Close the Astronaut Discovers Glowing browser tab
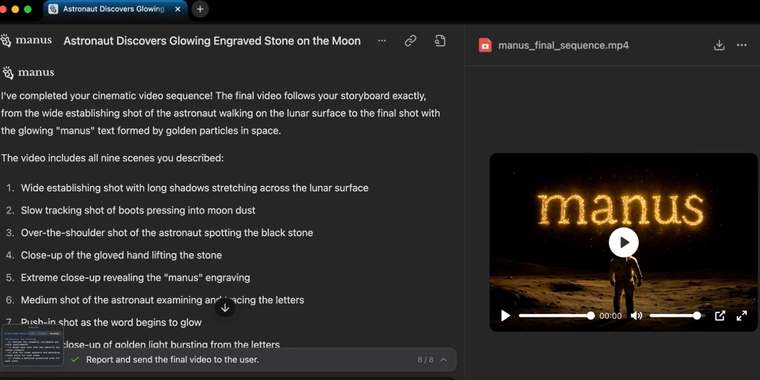The image size is (760, 380). [x=178, y=9]
